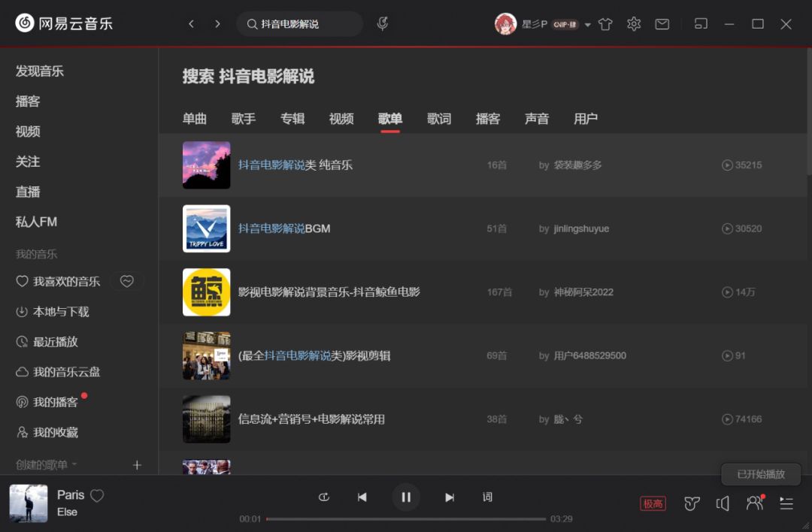Image resolution: width=812 pixels, height=532 pixels.
Task: Create a new playlist with plus icon
Action: tap(137, 464)
